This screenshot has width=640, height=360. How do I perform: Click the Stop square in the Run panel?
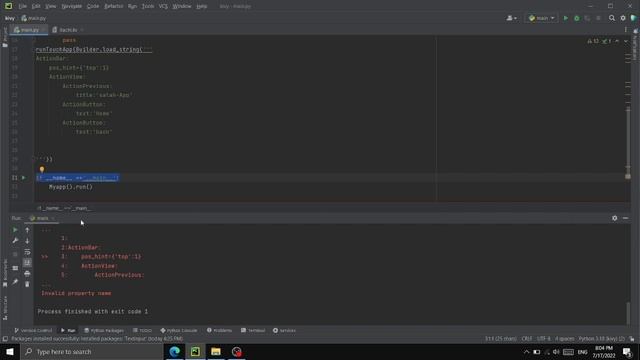pyautogui.click(x=15, y=254)
